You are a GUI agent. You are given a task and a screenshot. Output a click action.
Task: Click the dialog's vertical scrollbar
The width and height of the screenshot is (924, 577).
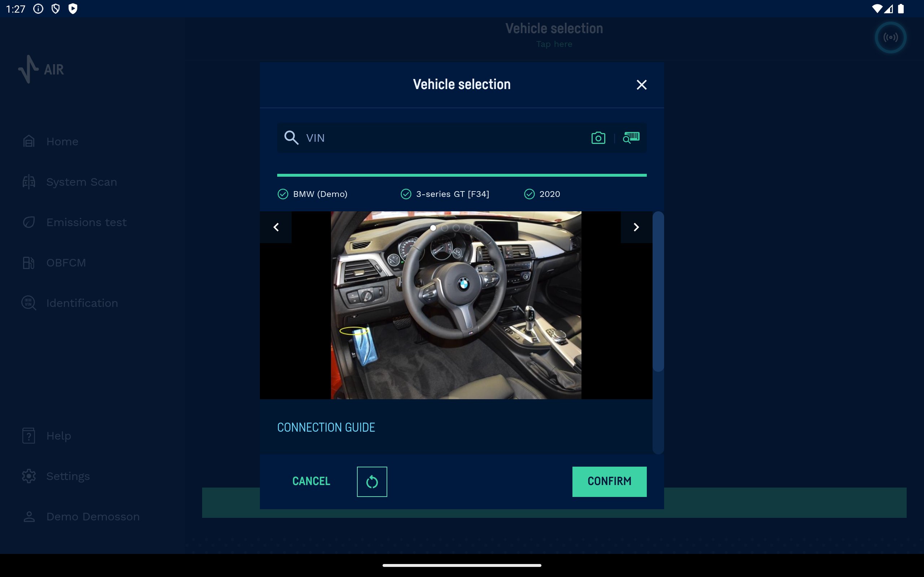tap(658, 292)
